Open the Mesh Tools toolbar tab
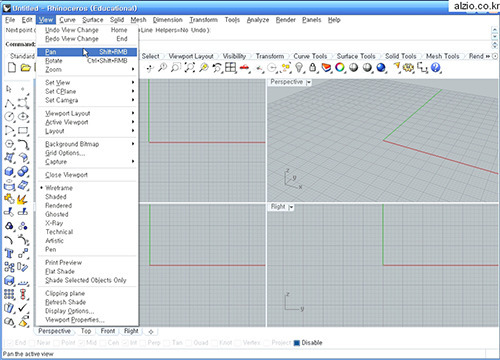 [x=442, y=56]
